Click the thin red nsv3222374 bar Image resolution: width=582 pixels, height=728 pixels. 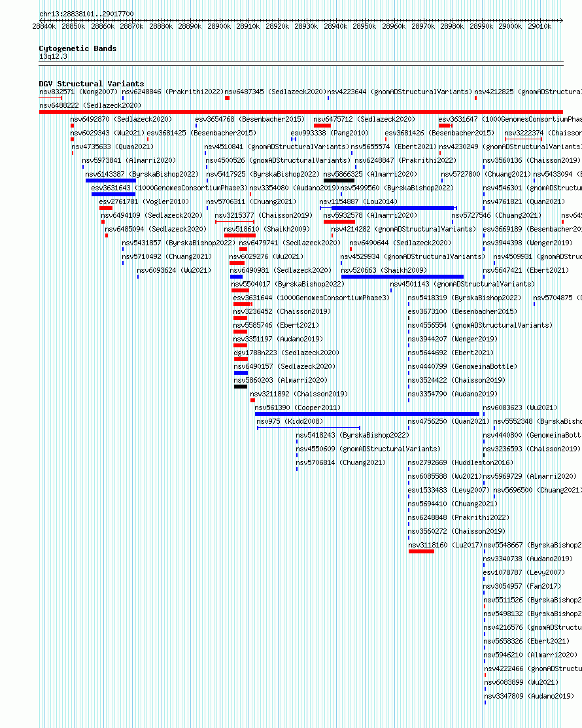(x=524, y=139)
